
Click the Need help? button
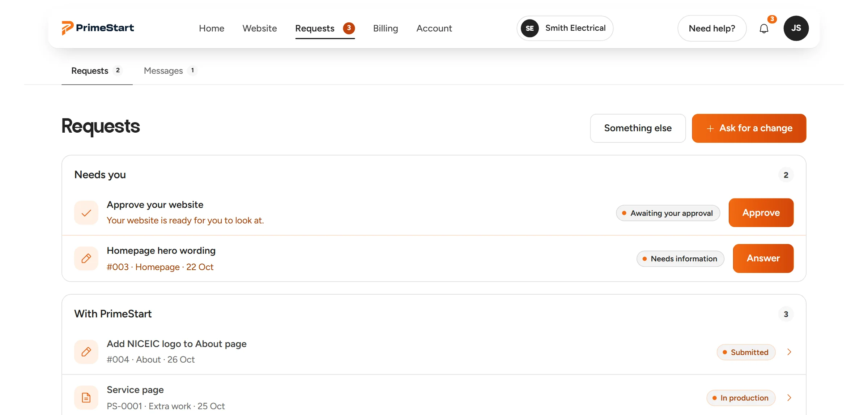click(712, 28)
